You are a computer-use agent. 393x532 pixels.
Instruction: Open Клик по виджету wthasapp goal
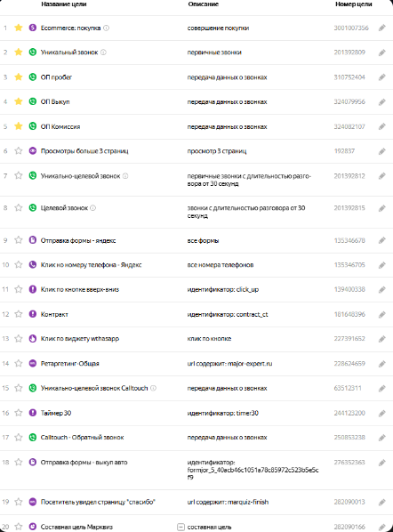[x=80, y=339]
